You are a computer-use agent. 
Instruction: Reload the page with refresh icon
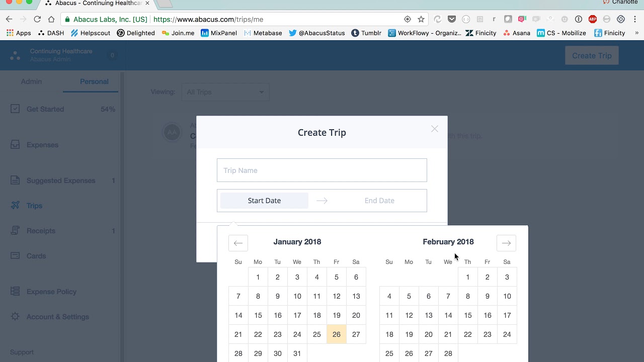point(37,19)
